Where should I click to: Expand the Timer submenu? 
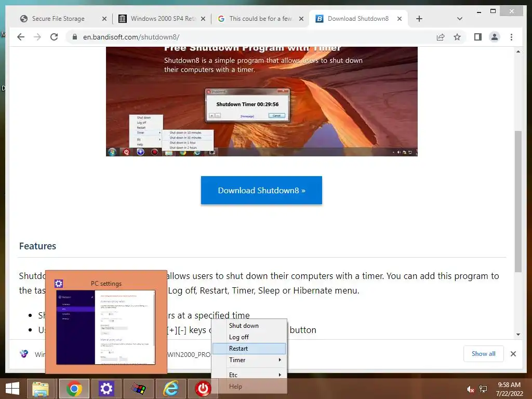[x=249, y=360]
